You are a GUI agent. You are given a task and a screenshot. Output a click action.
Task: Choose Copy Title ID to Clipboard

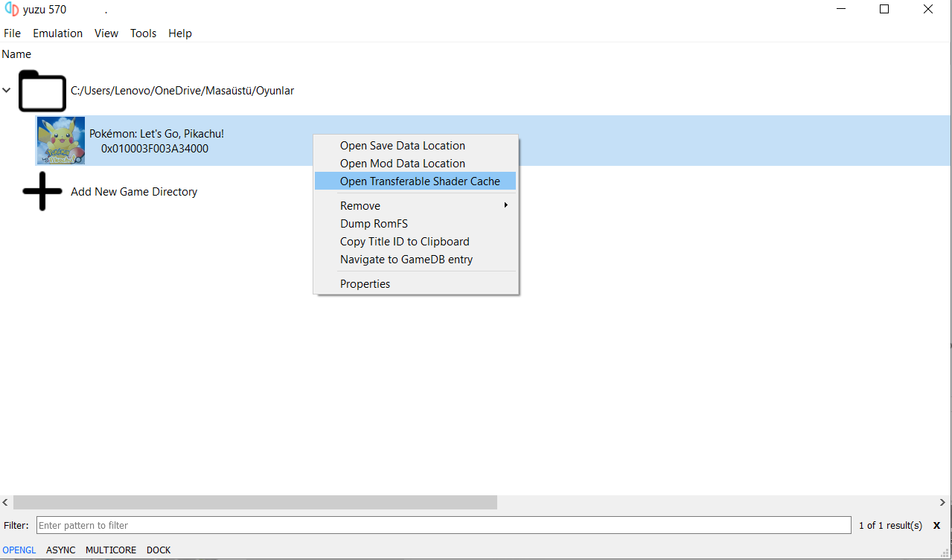[415, 242]
